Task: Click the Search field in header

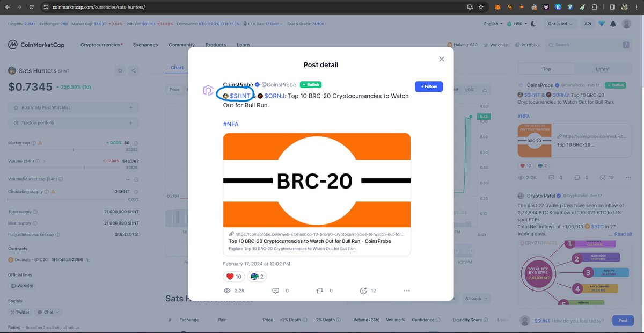Action: point(590,45)
